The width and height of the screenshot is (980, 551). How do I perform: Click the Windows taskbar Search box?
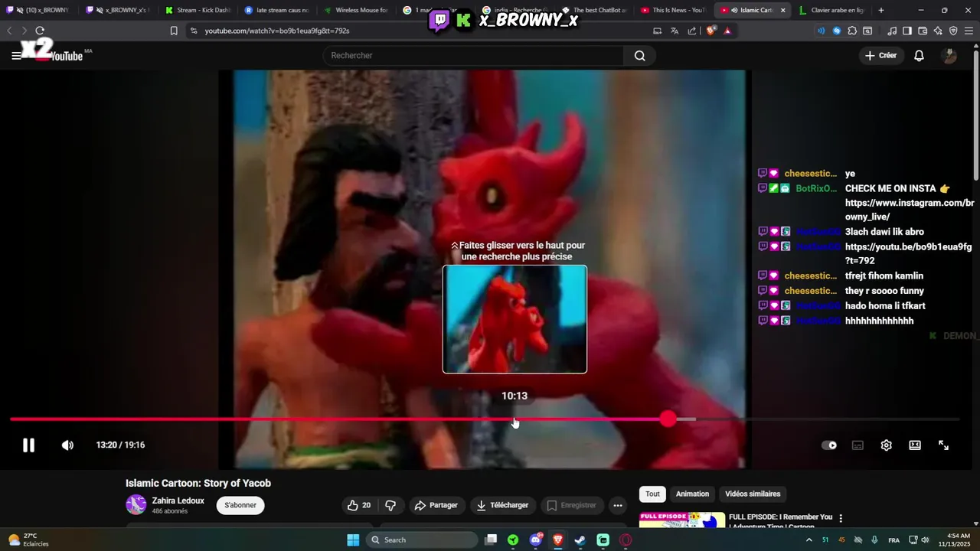pos(422,540)
